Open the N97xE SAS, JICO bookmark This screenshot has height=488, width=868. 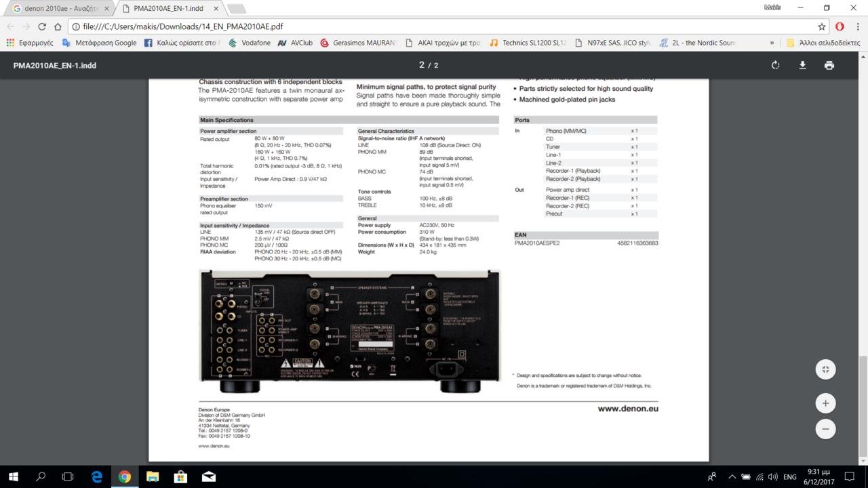(612, 43)
